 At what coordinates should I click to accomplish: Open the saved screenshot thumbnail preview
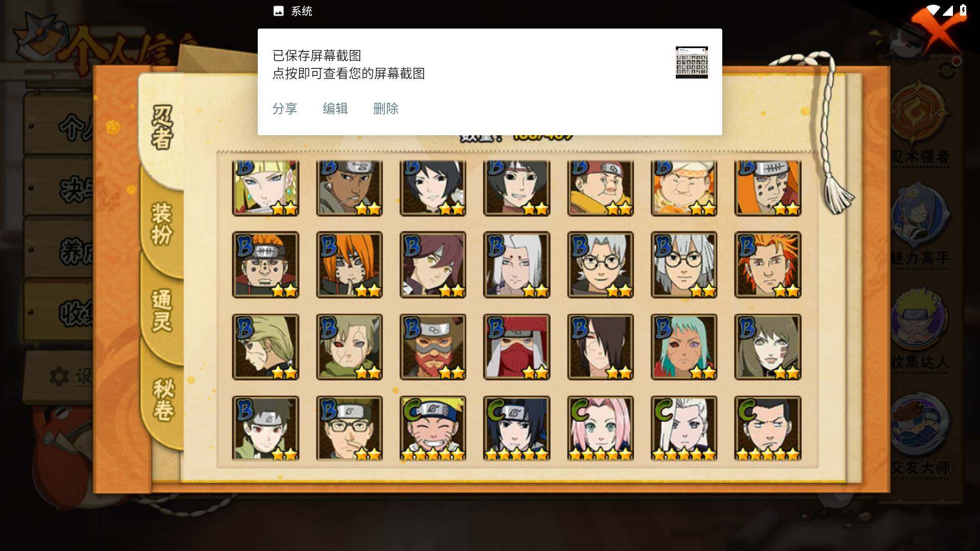692,62
